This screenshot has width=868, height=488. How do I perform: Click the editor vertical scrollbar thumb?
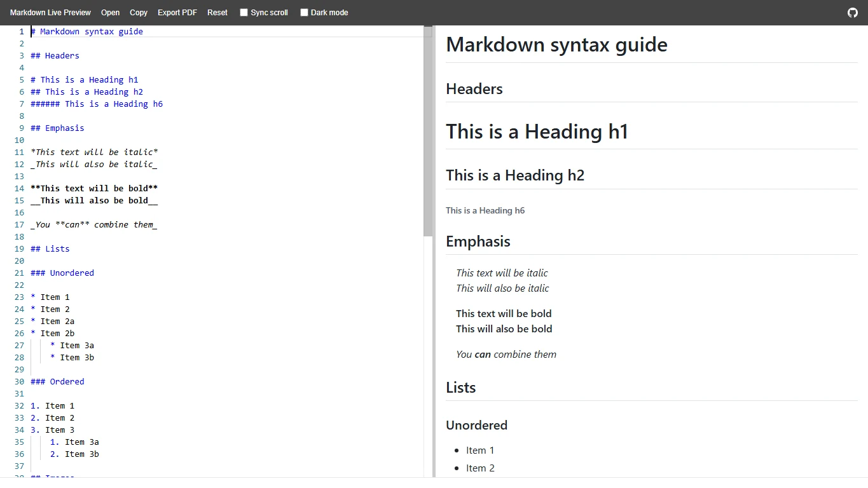tap(428, 132)
